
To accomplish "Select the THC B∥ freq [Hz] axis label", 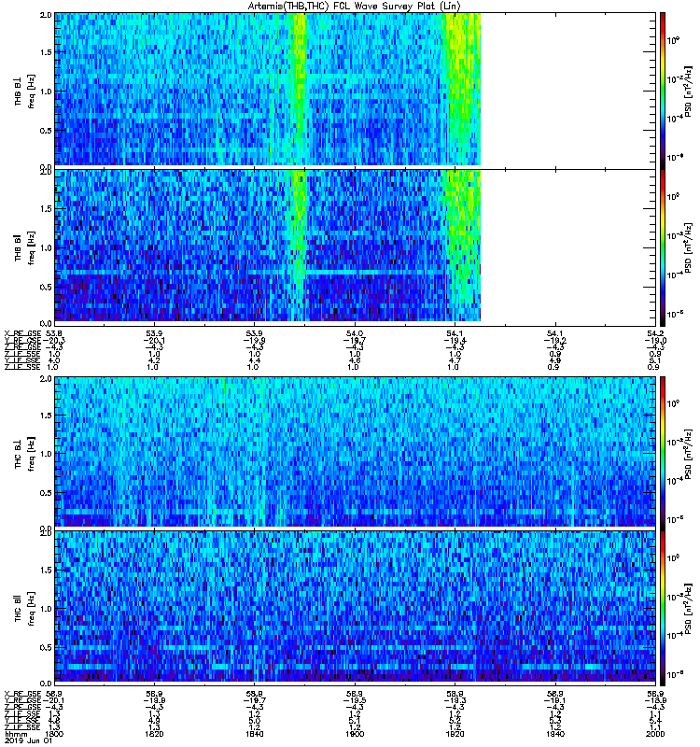I will click(x=24, y=608).
